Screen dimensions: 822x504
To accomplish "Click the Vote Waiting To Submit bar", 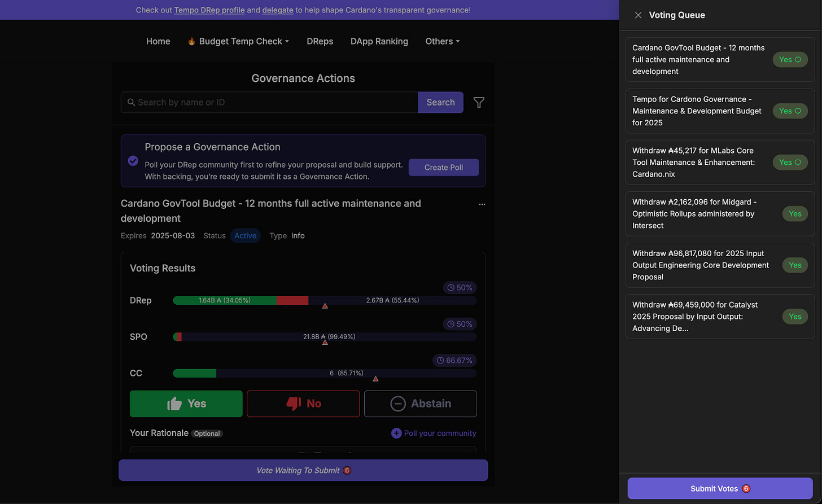I will pyautogui.click(x=303, y=470).
